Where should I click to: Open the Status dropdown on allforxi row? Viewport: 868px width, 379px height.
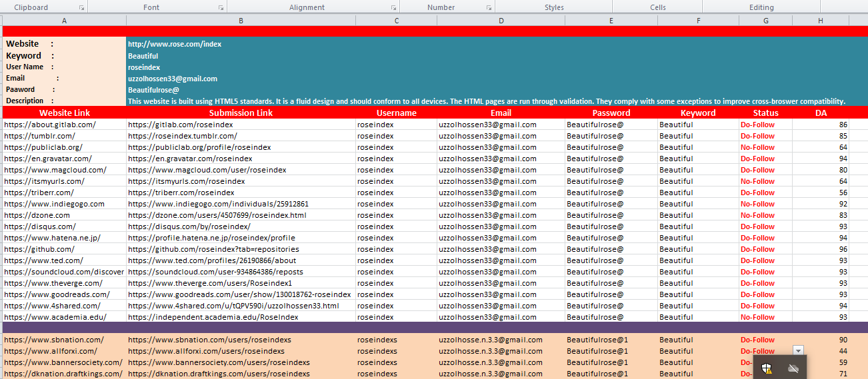pyautogui.click(x=799, y=350)
